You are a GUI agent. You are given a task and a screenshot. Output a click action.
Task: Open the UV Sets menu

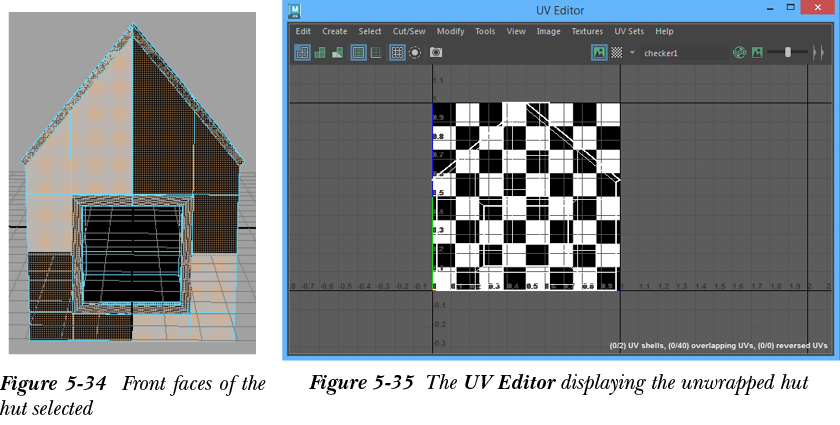click(629, 31)
